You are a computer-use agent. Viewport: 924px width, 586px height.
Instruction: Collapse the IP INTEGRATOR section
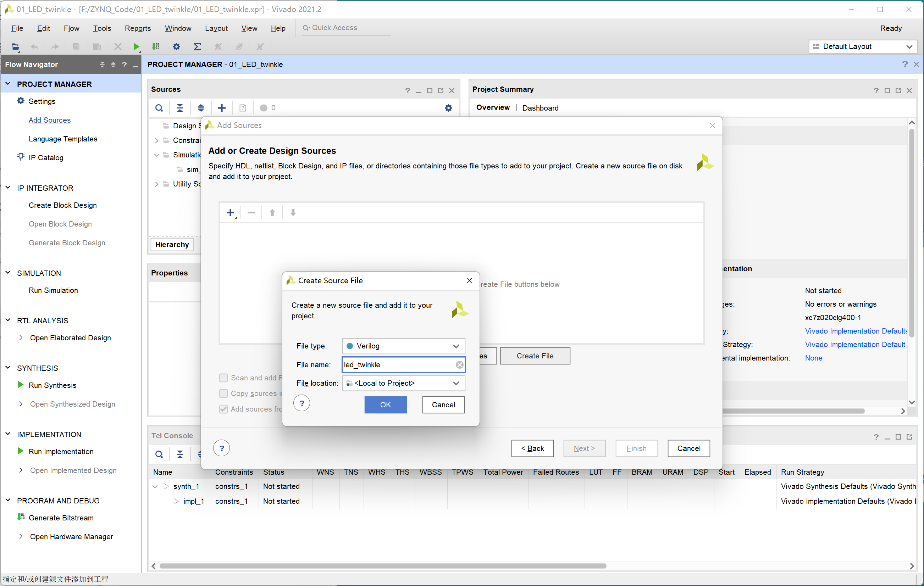click(x=8, y=188)
